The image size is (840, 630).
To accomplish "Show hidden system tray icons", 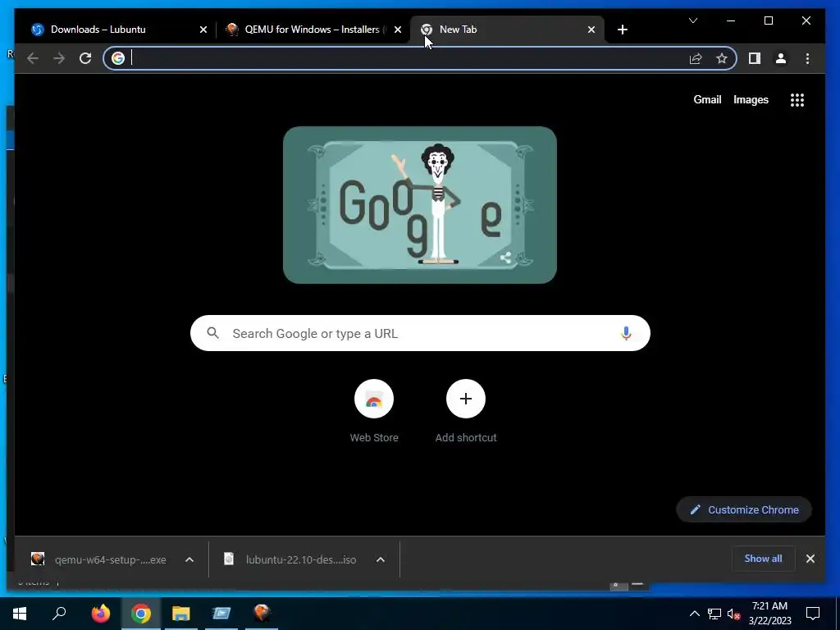I will pyautogui.click(x=694, y=614).
